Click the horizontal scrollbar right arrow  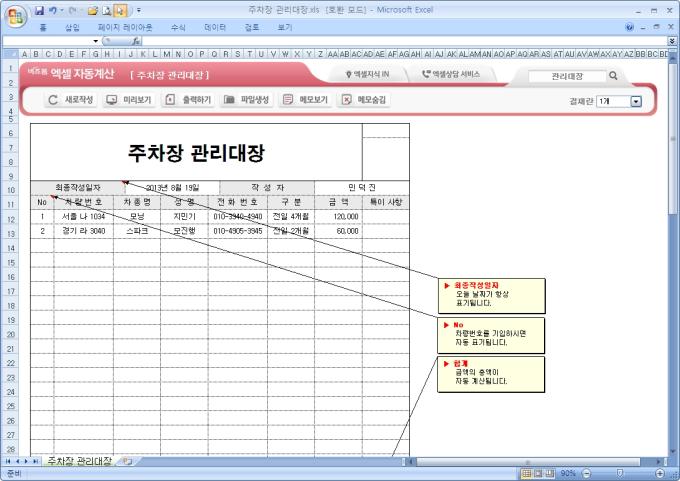(659, 462)
